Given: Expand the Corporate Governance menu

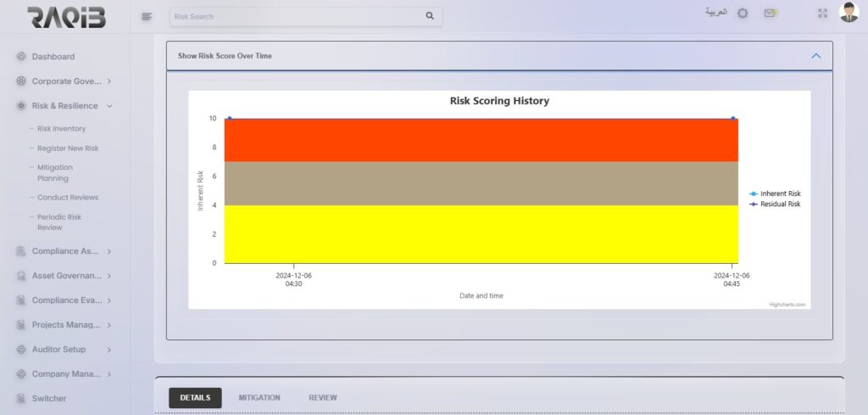Looking at the screenshot, I should tap(109, 81).
